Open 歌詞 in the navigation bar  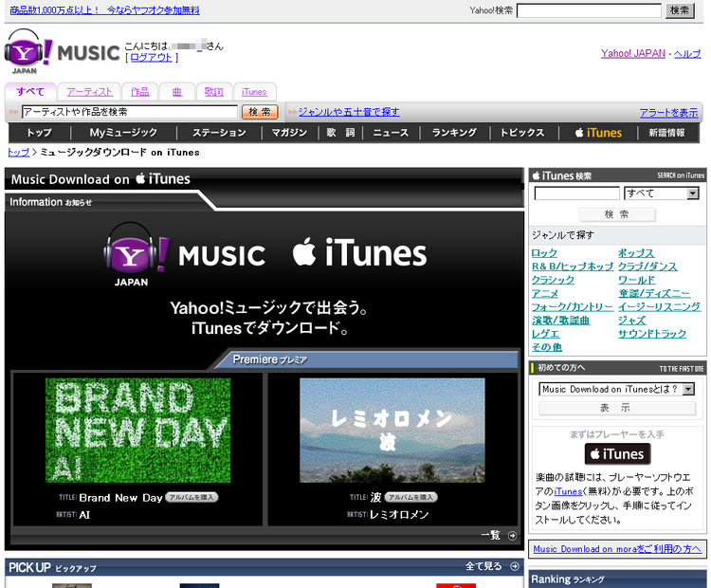340,133
